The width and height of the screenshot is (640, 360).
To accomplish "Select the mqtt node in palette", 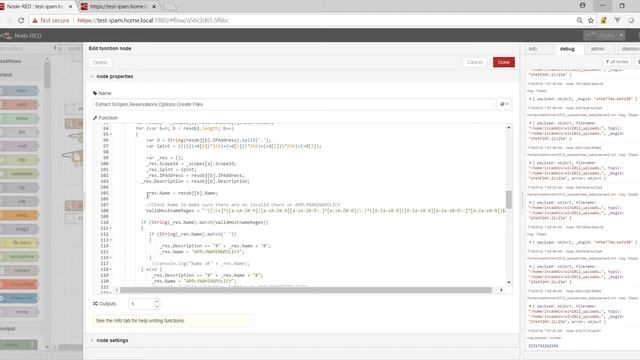I will click(19, 146).
